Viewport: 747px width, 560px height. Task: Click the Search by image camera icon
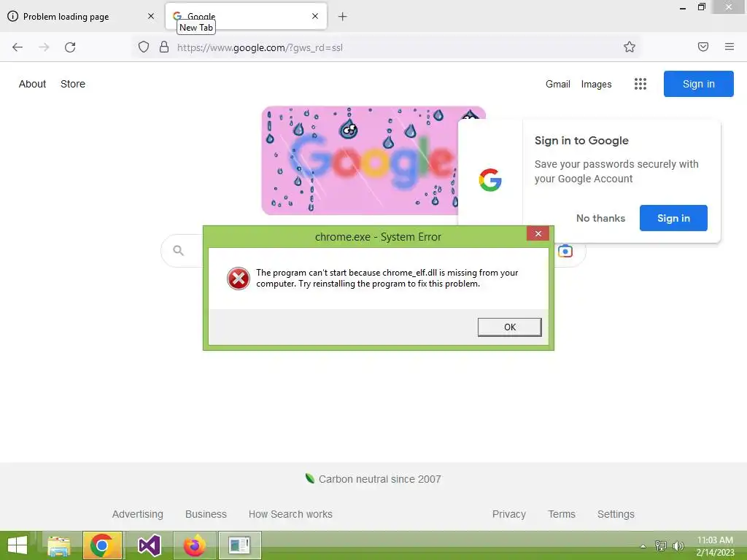click(565, 251)
